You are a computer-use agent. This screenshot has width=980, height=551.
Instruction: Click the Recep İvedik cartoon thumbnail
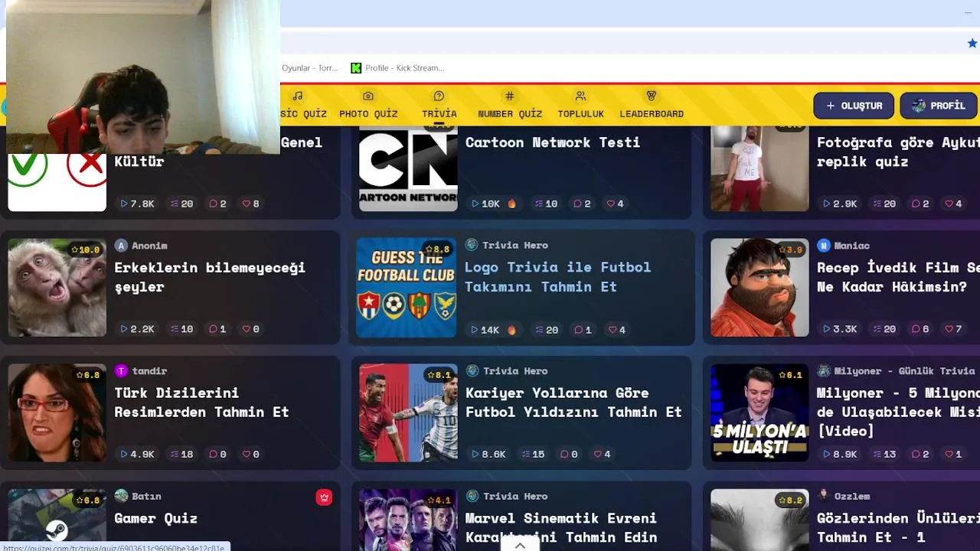(x=759, y=288)
